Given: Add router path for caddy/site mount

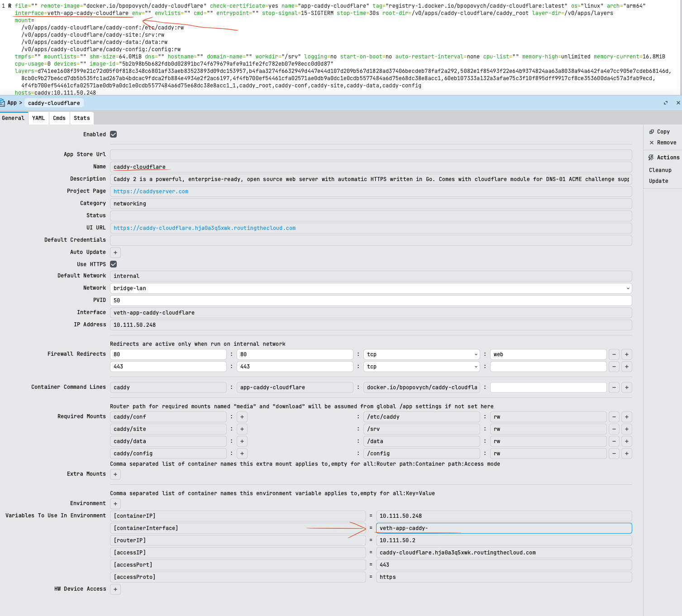Looking at the screenshot, I should pyautogui.click(x=242, y=429).
